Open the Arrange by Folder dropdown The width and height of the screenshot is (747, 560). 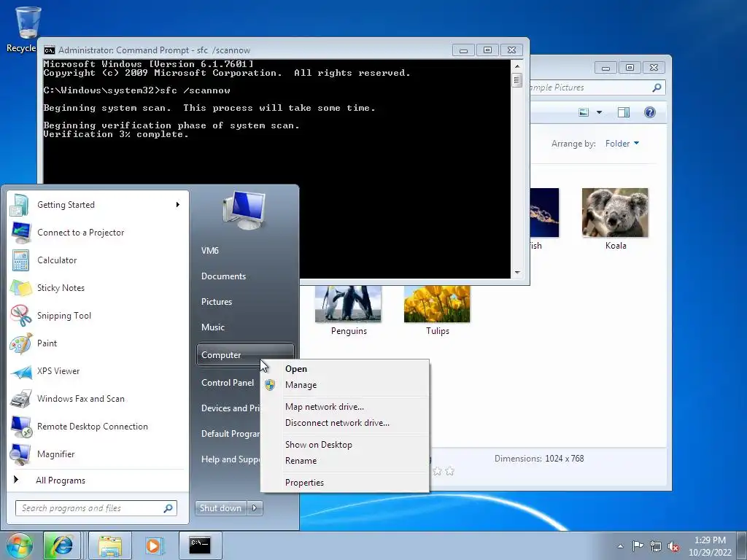pos(622,144)
